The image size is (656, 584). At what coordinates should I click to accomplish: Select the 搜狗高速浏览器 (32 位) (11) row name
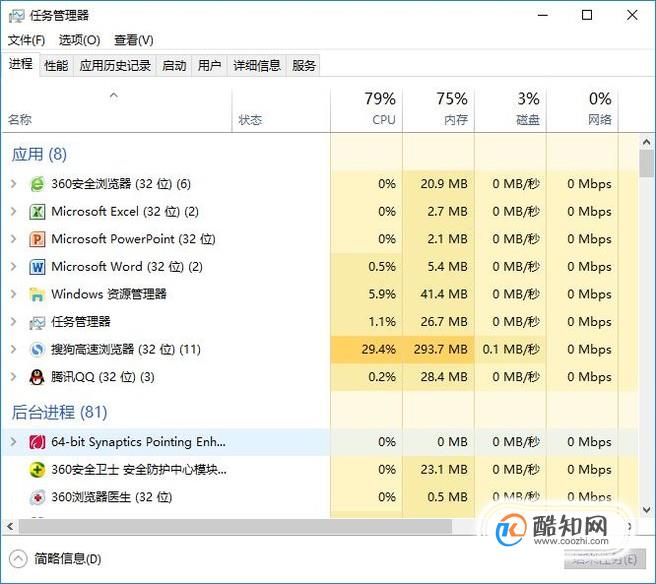(x=126, y=349)
